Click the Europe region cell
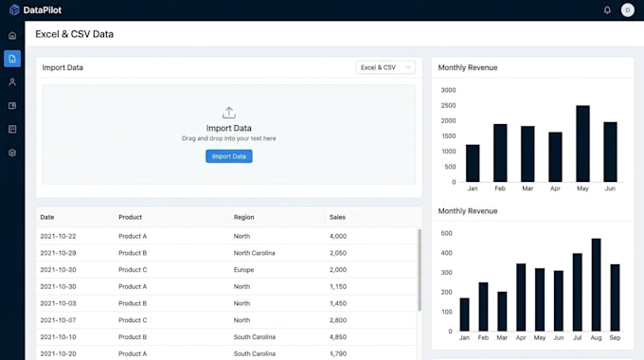Image resolution: width=644 pixels, height=360 pixels. coord(243,270)
